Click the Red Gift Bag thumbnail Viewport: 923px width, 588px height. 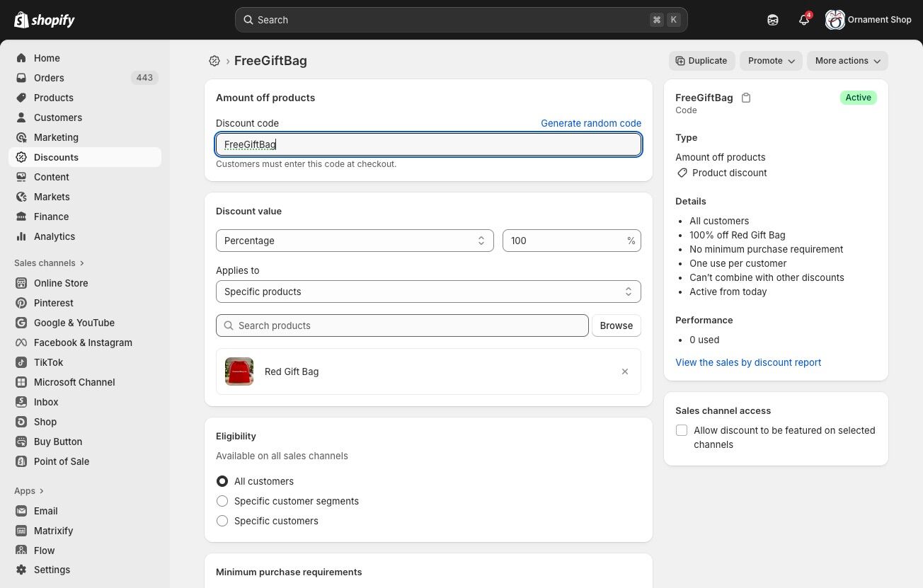point(239,371)
